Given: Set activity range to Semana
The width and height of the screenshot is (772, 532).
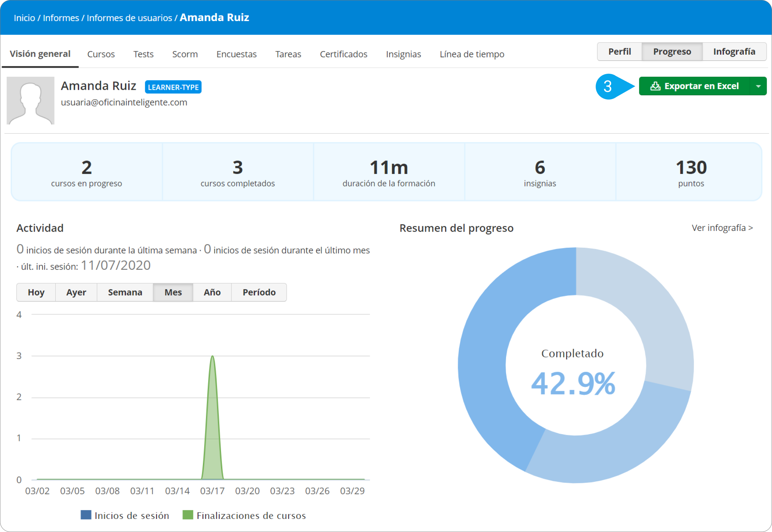Looking at the screenshot, I should pyautogui.click(x=125, y=292).
